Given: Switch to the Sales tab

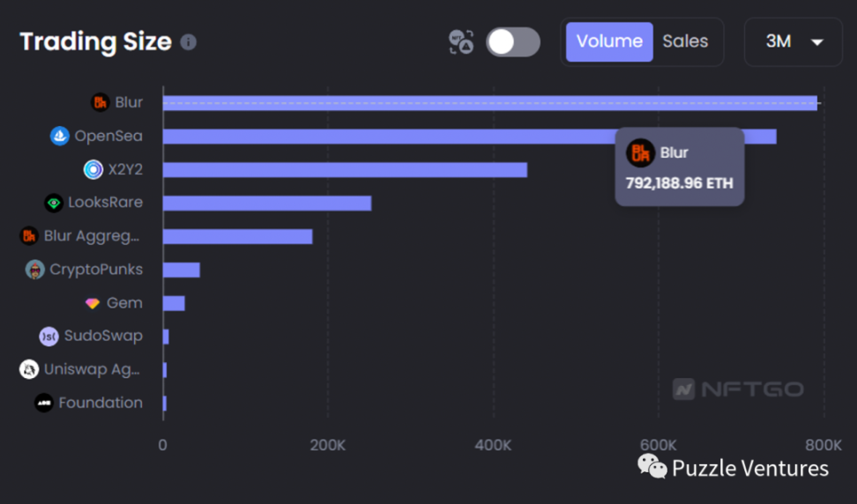Looking at the screenshot, I should pyautogui.click(x=685, y=41).
